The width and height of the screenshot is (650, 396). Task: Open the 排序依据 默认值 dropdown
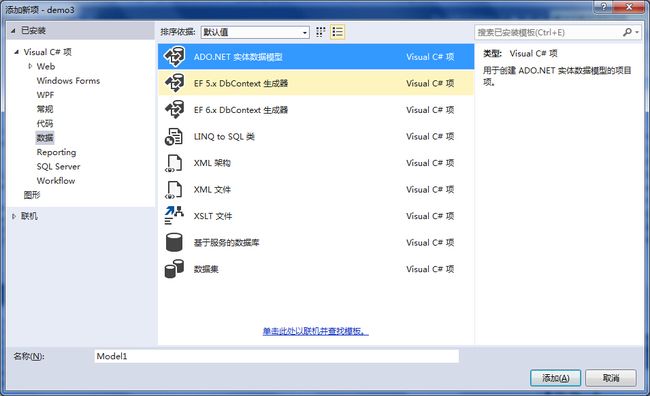pyautogui.click(x=255, y=32)
